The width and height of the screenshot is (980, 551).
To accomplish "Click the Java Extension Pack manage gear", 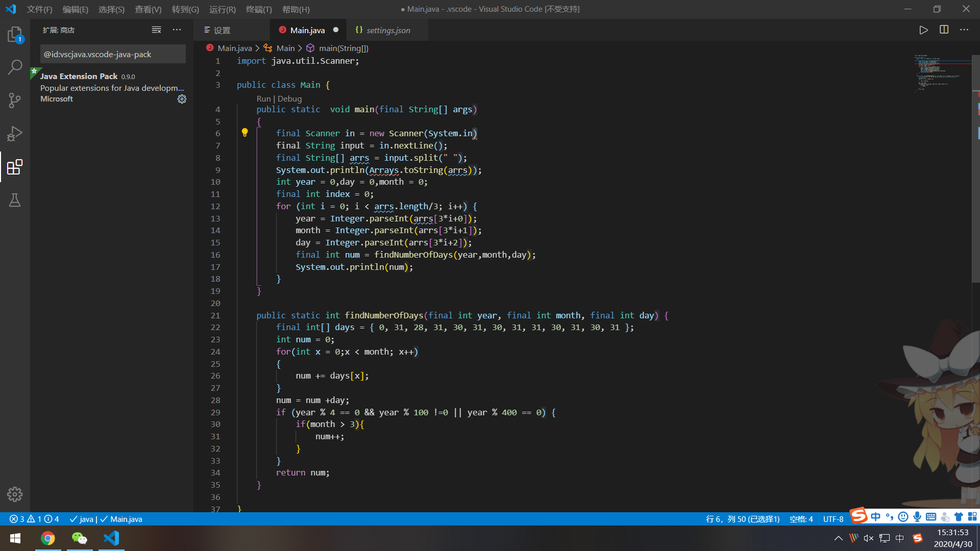I will pyautogui.click(x=182, y=99).
